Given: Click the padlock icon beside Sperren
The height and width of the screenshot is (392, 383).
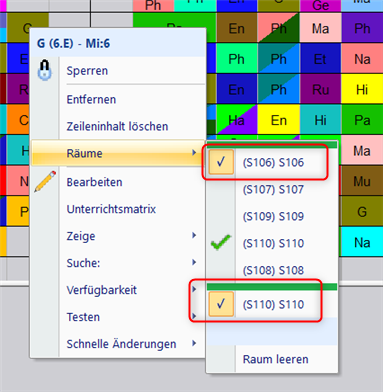Looking at the screenshot, I should click(x=45, y=71).
